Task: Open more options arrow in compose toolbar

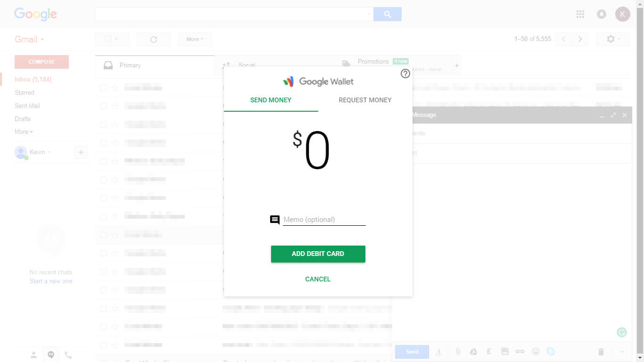Action: tap(621, 352)
